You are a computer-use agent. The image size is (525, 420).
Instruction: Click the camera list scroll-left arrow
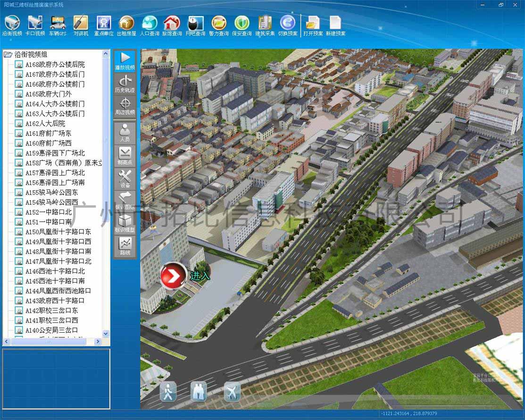[6, 342]
